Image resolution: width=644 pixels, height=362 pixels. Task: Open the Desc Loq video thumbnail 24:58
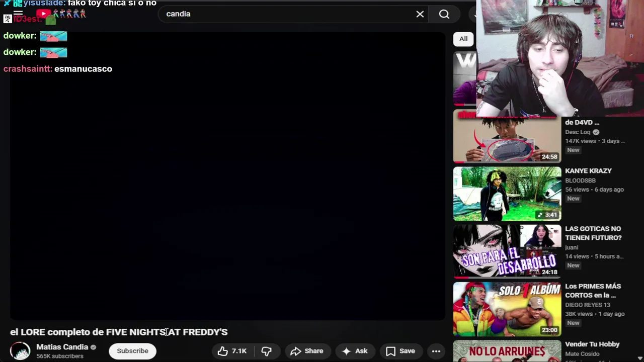(x=507, y=136)
